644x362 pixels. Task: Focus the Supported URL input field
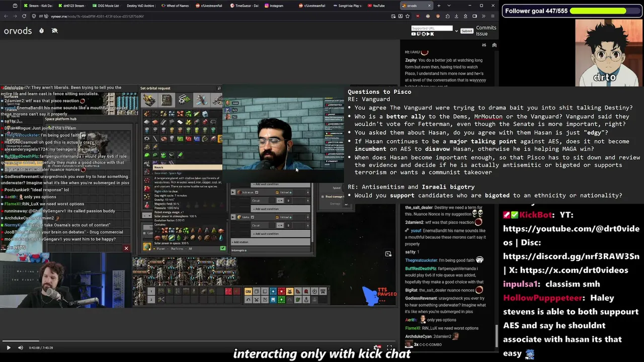click(432, 28)
